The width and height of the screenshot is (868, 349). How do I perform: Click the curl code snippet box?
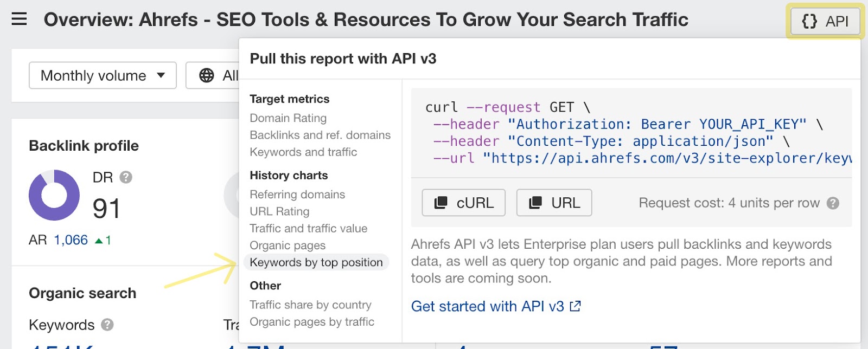point(631,133)
